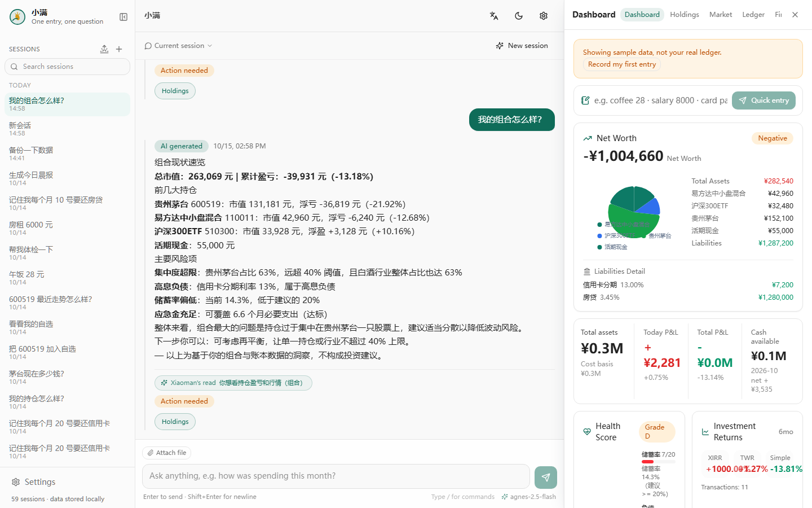This screenshot has width=812, height=508.
Task: Click the Grade D health badge
Action: pyautogui.click(x=657, y=432)
